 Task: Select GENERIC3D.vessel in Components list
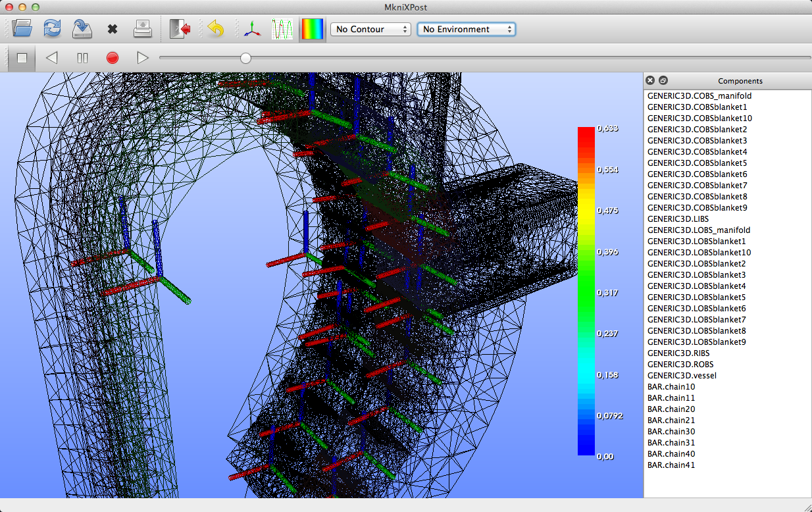click(x=682, y=376)
